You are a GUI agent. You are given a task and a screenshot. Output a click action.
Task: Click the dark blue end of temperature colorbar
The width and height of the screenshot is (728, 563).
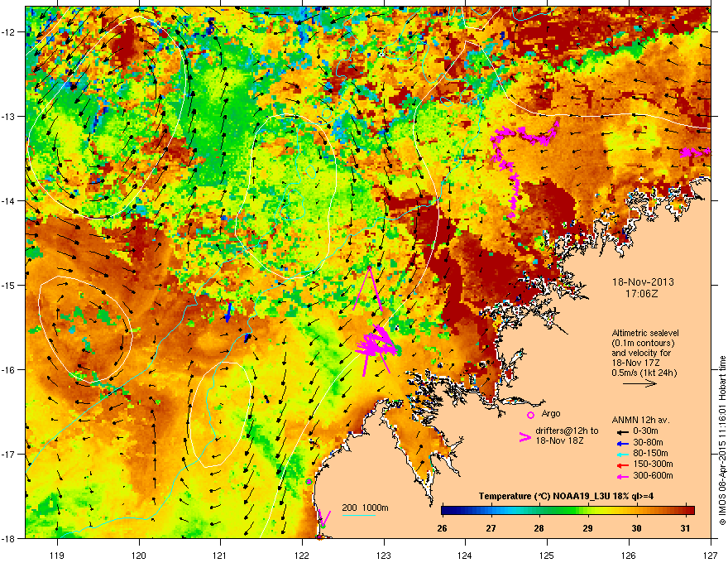pos(447,510)
